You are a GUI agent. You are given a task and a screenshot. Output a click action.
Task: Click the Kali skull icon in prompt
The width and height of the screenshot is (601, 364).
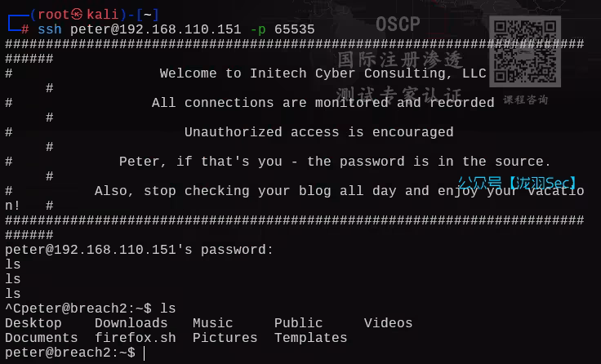click(77, 15)
